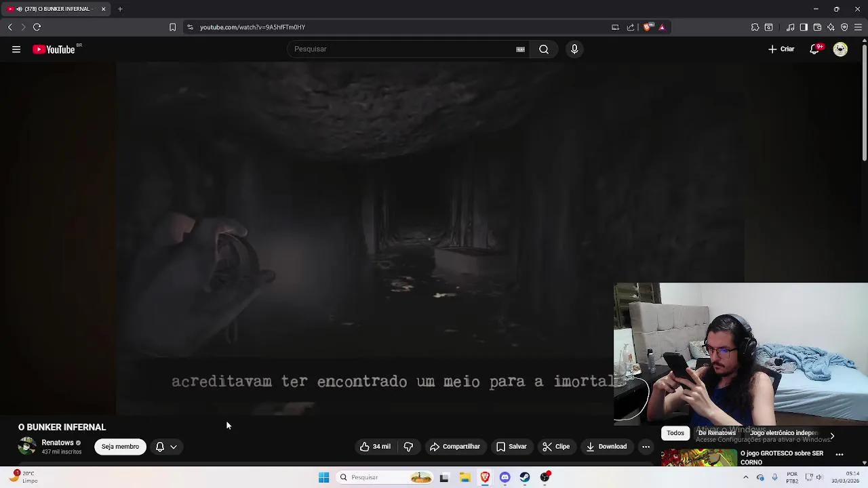
Task: Select the Todos filter chip
Action: click(675, 433)
